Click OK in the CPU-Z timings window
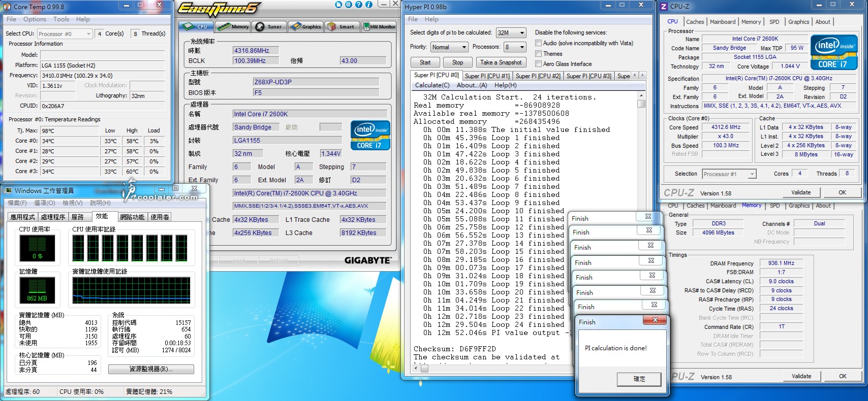This screenshot has width=868, height=401. (843, 376)
